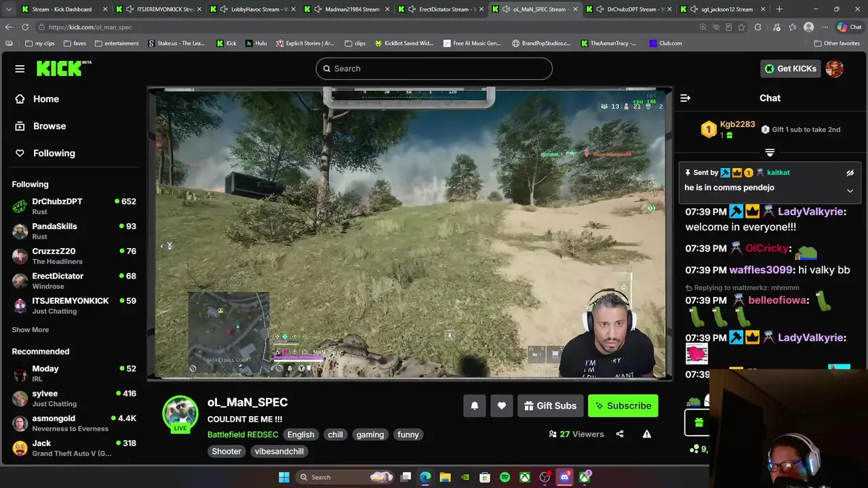Open the browser extensions puzzle icon

click(x=758, y=27)
